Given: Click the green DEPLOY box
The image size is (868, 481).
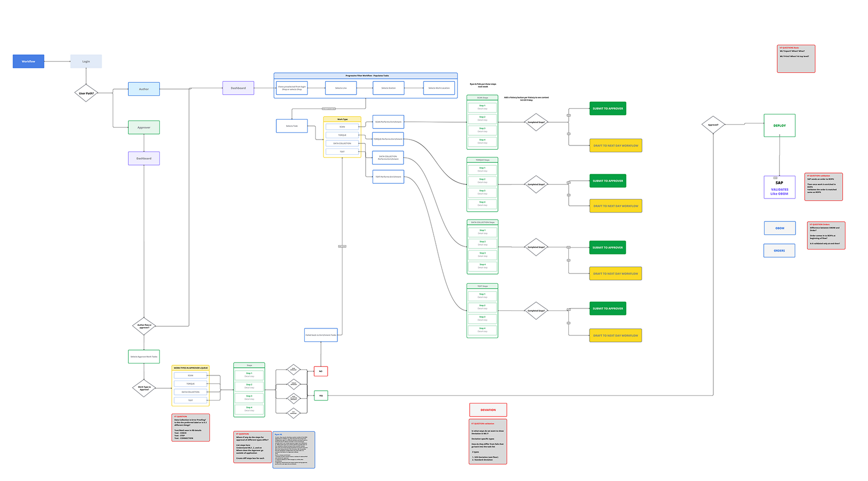Looking at the screenshot, I should [x=779, y=126].
